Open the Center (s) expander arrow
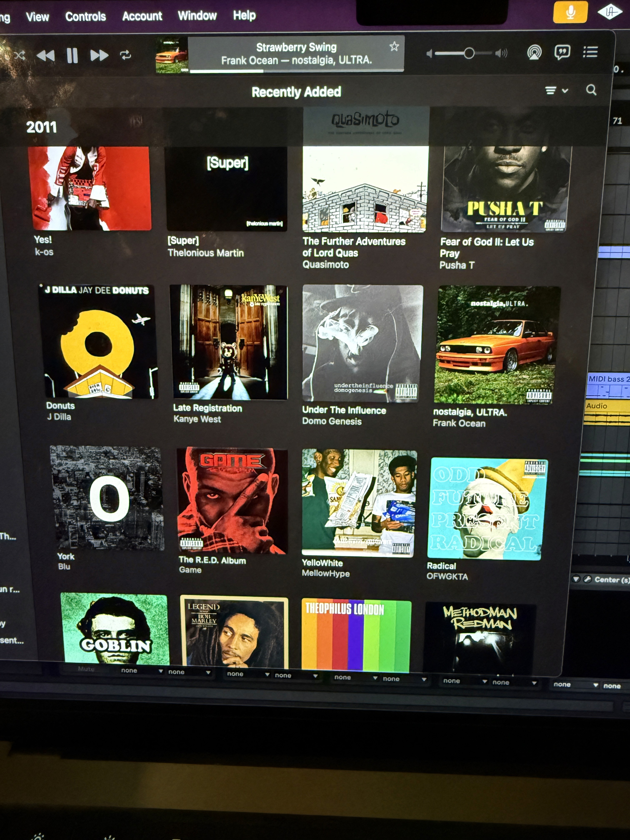630x840 pixels. [576, 579]
